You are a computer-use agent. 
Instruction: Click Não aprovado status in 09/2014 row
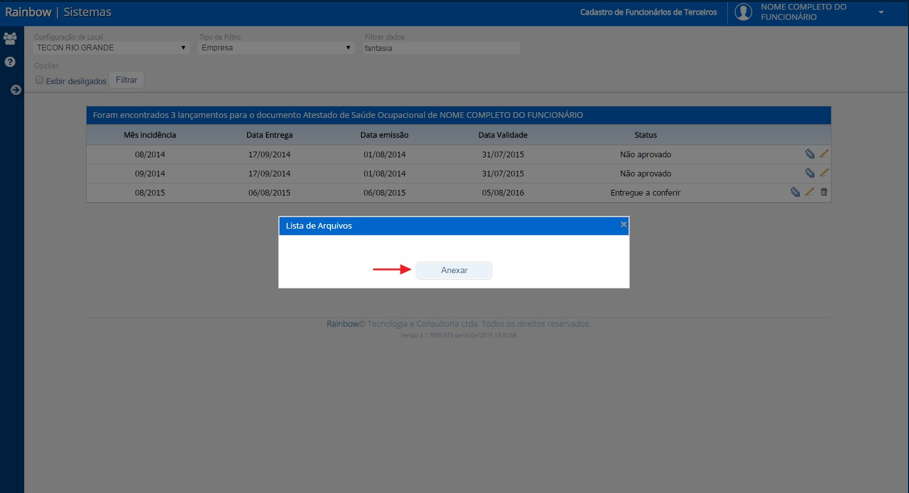tap(645, 173)
